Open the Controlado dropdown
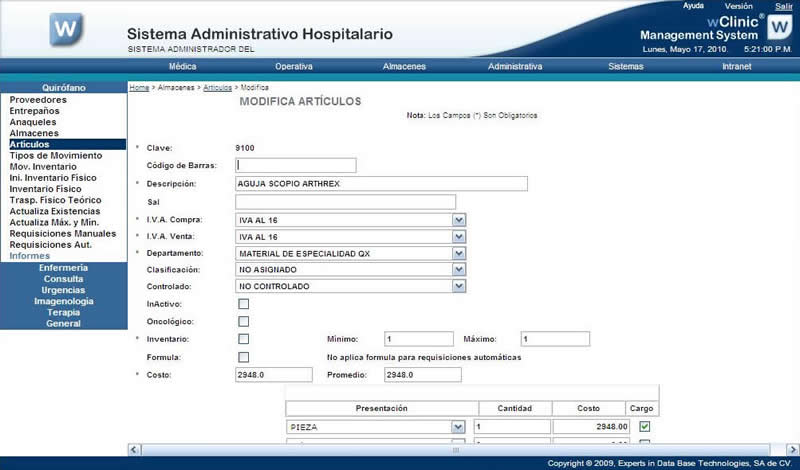The width and height of the screenshot is (800, 470). tap(459, 287)
